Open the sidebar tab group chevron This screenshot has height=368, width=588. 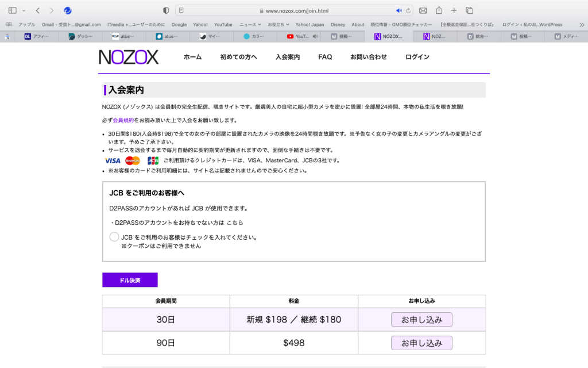[24, 10]
